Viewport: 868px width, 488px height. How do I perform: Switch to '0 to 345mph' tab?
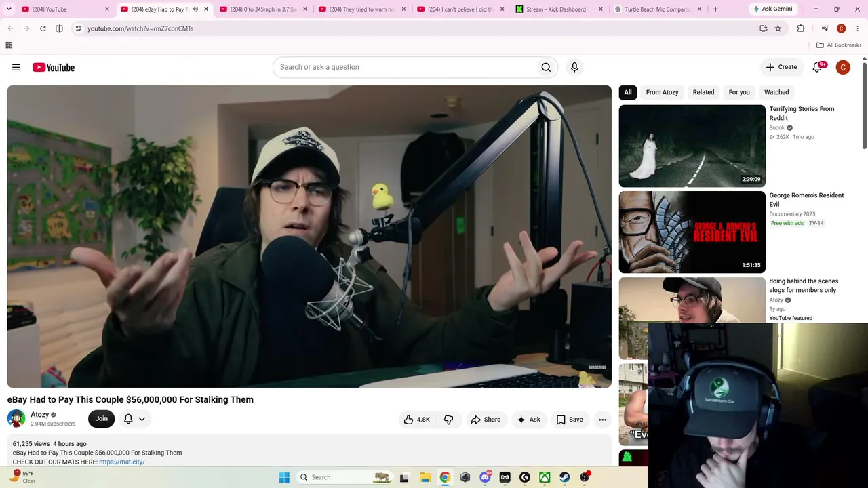tap(263, 9)
